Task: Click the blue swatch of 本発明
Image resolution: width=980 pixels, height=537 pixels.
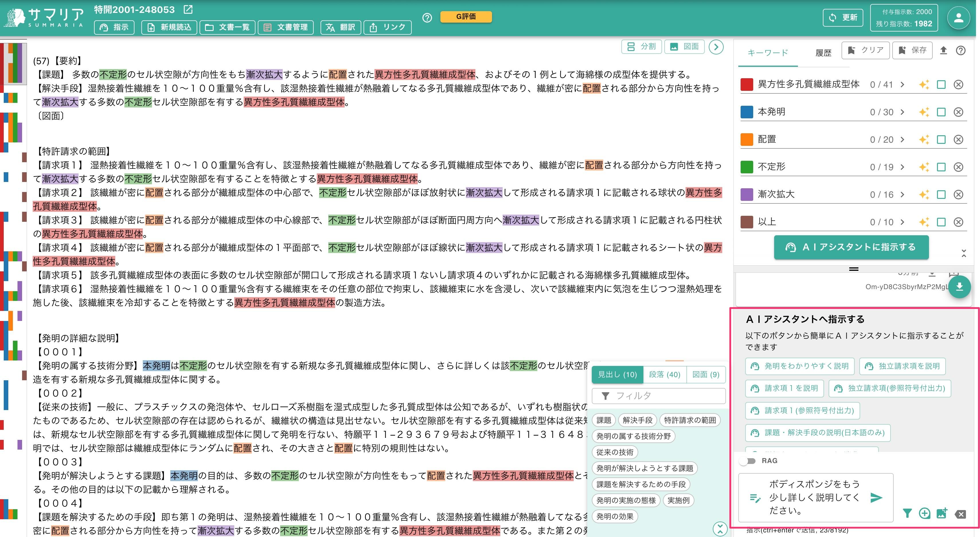Action: (x=747, y=112)
